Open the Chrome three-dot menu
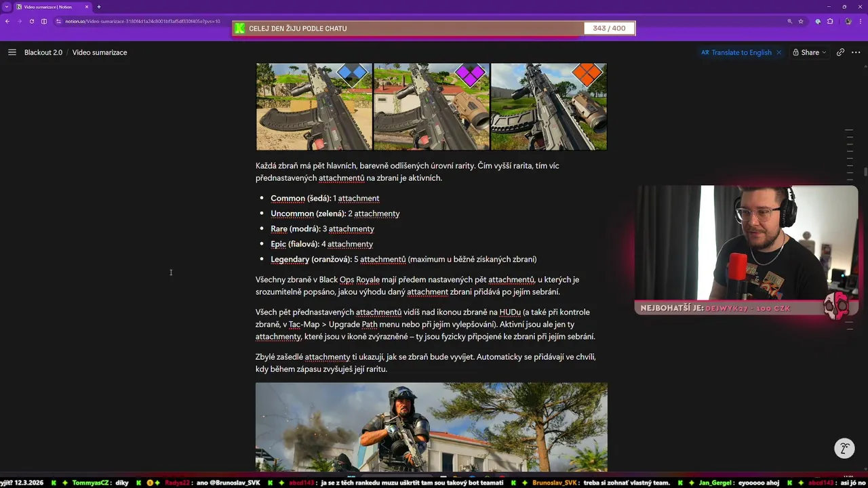The height and width of the screenshot is (488, 868). 860,21
